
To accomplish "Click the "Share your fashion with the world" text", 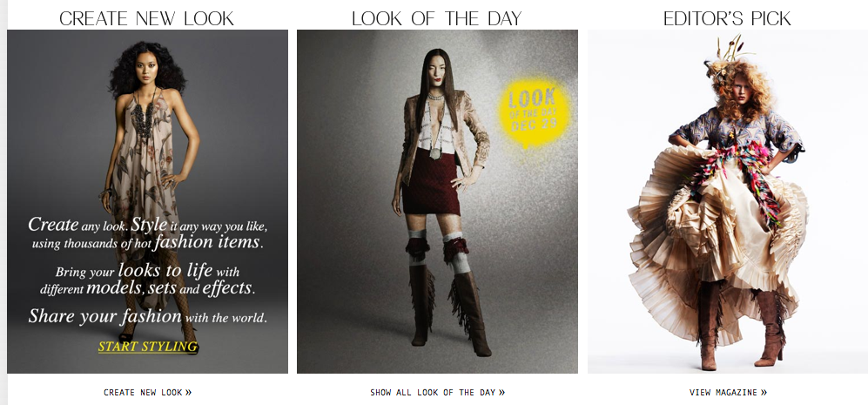I will (148, 316).
